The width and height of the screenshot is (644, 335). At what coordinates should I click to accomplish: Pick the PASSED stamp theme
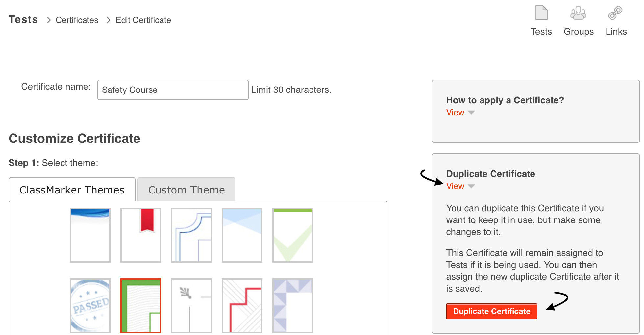point(90,305)
